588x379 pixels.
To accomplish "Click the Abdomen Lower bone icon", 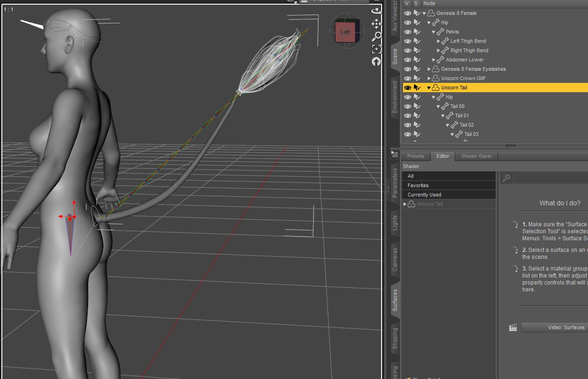I will point(440,60).
